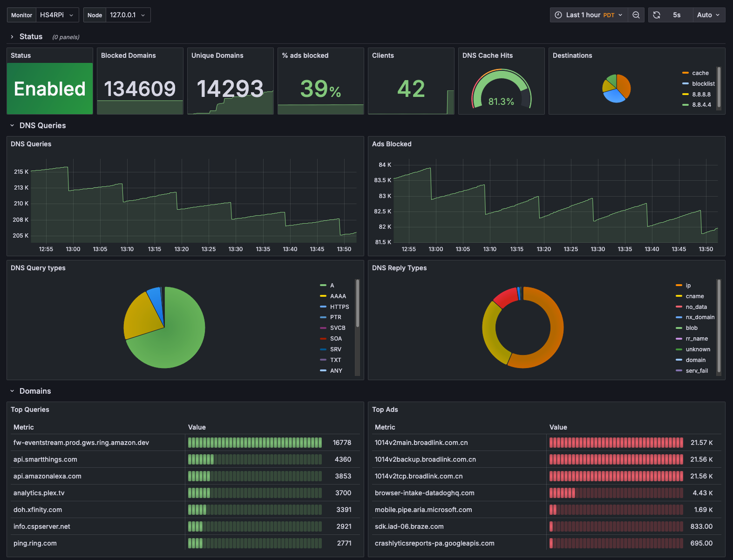Collapse the DNS Queries row chevron
Screen dimensions: 733x560
12,125
